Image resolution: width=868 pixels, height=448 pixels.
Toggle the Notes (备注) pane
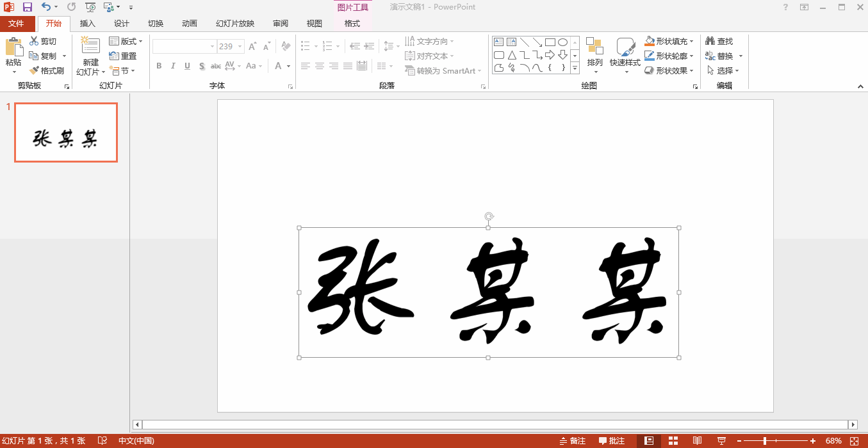572,441
